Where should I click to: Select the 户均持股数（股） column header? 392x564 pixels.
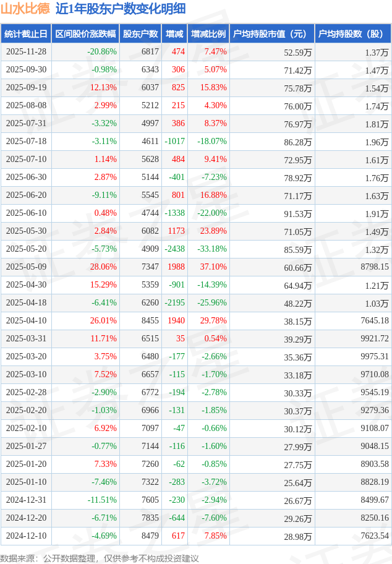tap(352, 34)
